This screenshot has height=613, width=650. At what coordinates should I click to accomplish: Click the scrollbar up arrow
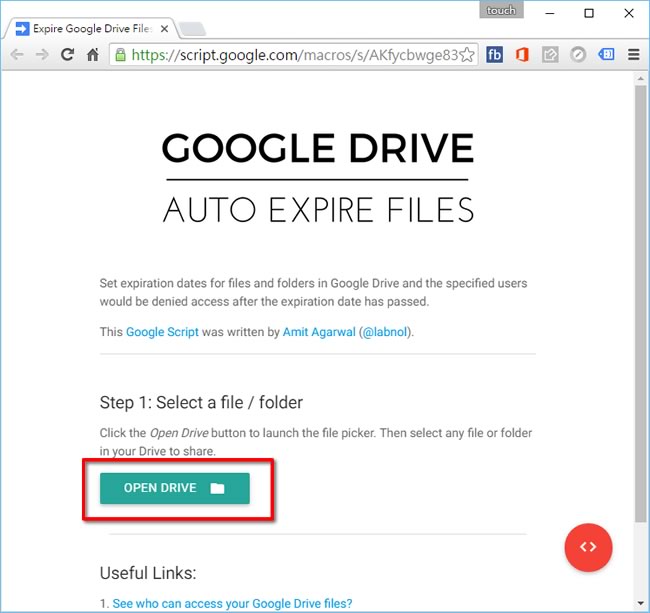pyautogui.click(x=640, y=78)
